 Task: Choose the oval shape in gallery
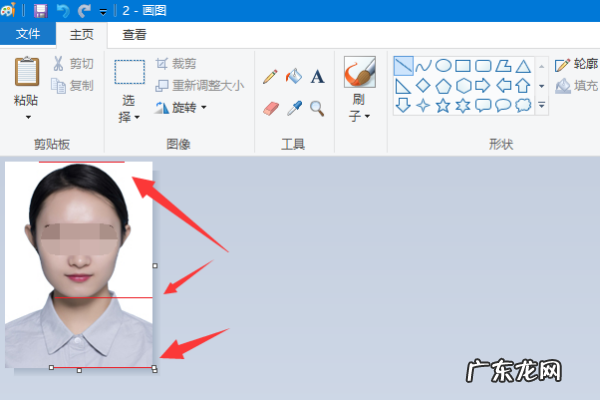coord(443,66)
